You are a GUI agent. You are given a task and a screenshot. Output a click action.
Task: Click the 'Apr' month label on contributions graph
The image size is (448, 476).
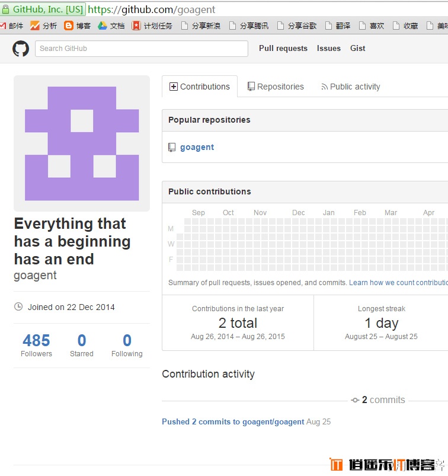(x=428, y=212)
